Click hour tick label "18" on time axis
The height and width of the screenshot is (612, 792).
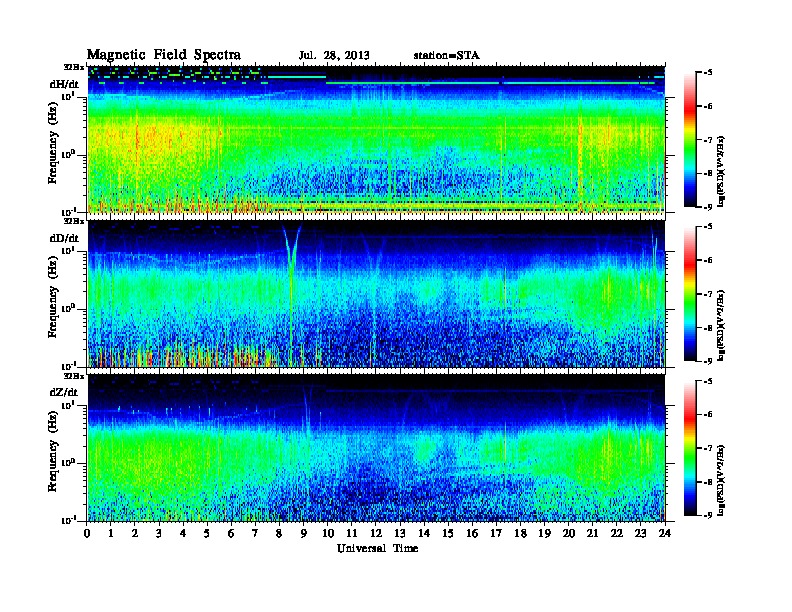(520, 533)
